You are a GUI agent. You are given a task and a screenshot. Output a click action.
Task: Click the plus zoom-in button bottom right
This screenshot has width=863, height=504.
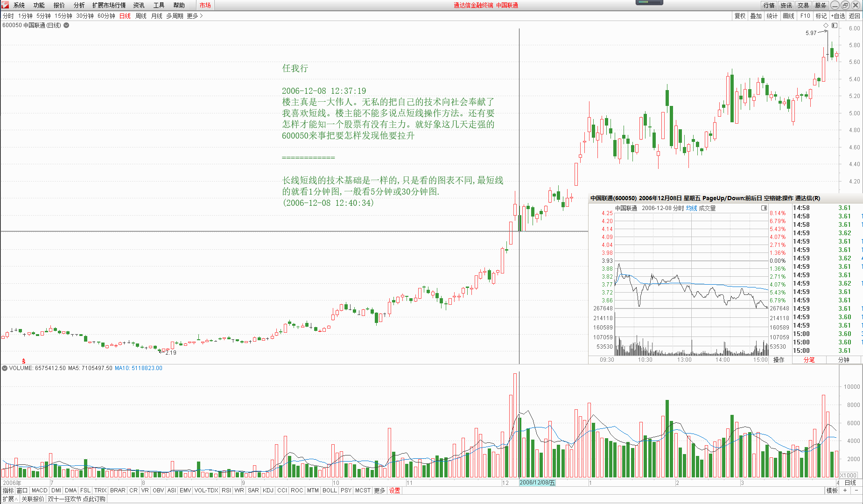[845, 490]
